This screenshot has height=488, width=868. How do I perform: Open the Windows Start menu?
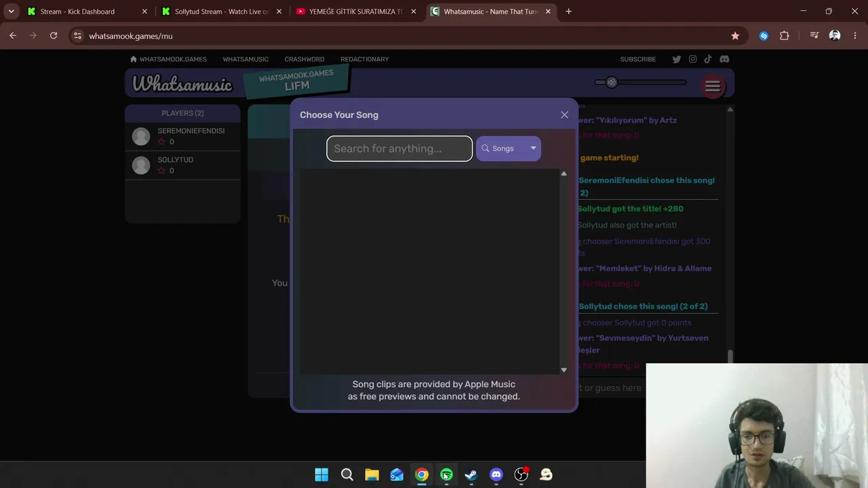tap(321, 474)
